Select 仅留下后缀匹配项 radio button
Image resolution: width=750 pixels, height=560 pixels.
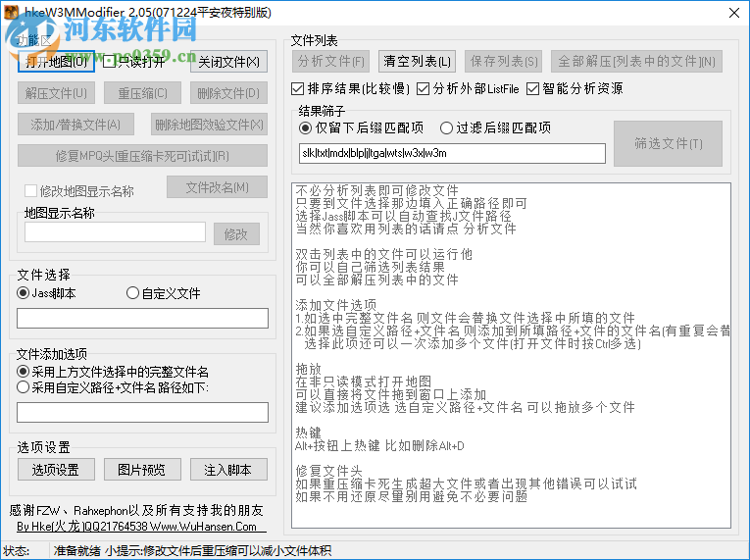(361, 127)
